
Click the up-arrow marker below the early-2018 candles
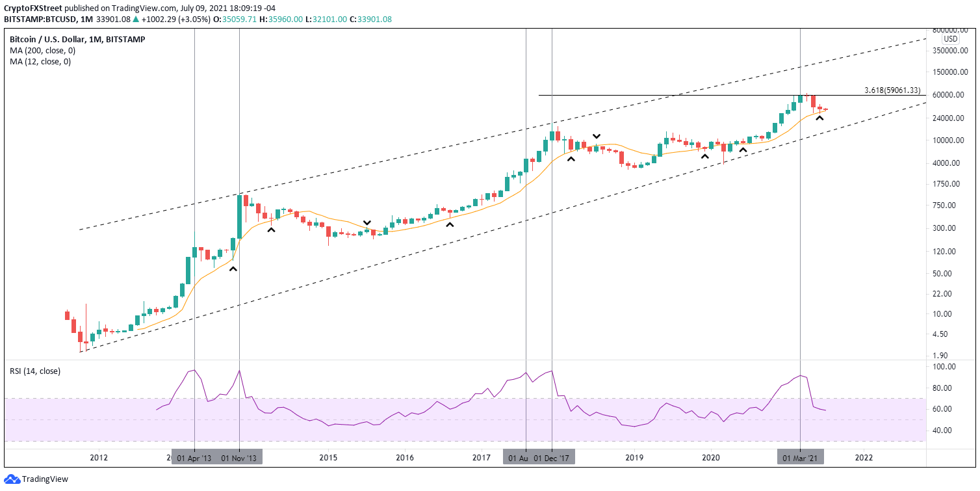pos(571,158)
